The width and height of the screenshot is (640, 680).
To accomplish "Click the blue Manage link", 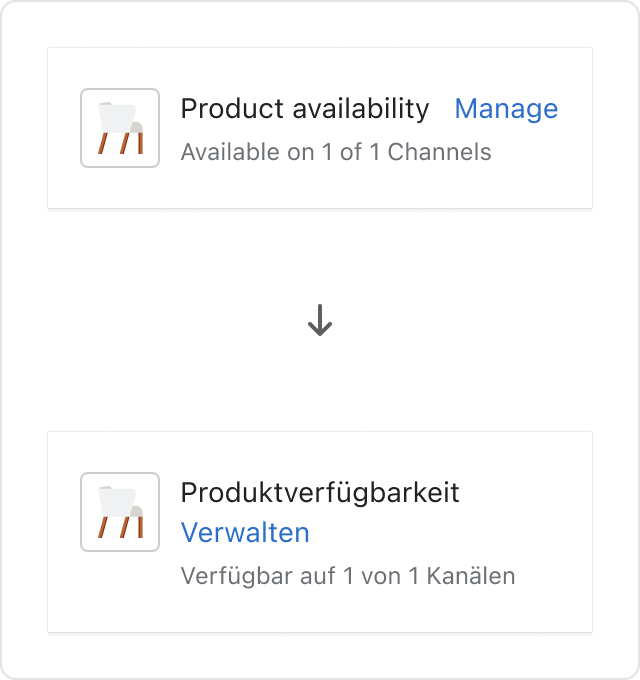I will click(x=506, y=108).
